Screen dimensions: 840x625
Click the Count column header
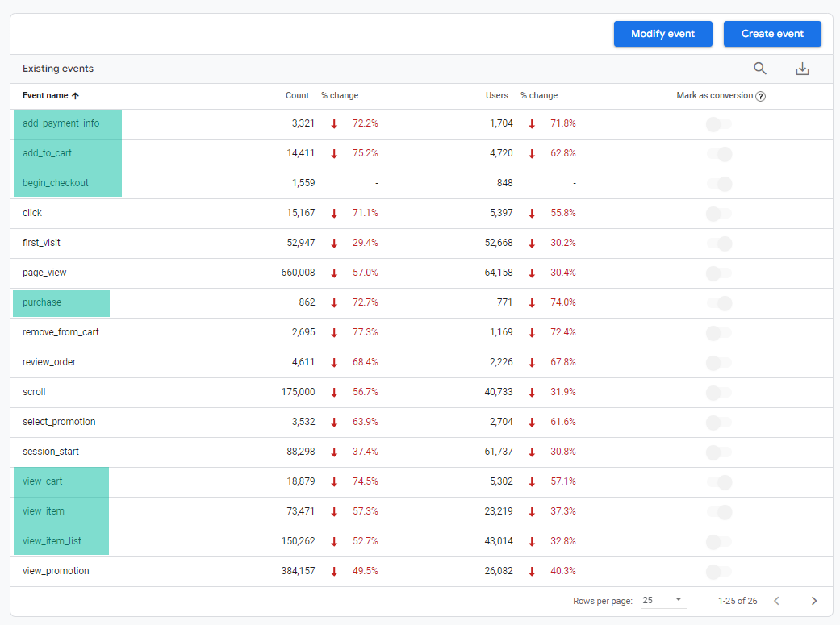pos(297,95)
